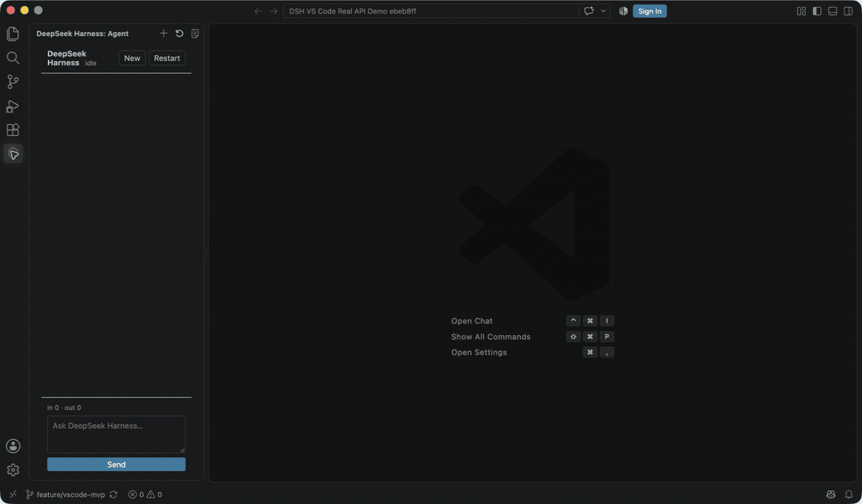This screenshot has height=504, width=862.
Task: Click the Open Settings label
Action: point(479,353)
